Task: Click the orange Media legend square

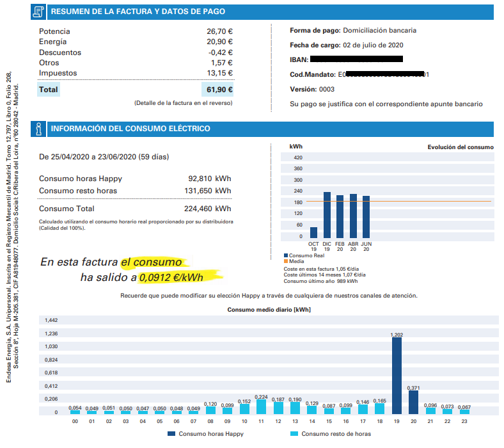Action: tap(286, 261)
